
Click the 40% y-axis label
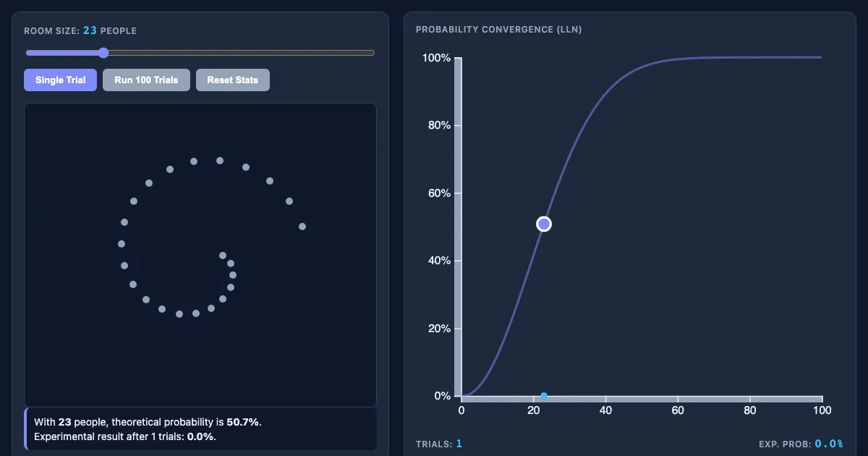[x=439, y=261]
